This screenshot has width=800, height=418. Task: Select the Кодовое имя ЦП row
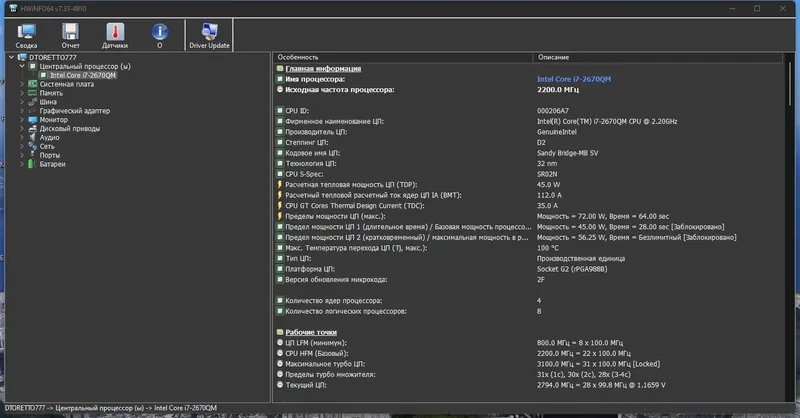point(528,153)
